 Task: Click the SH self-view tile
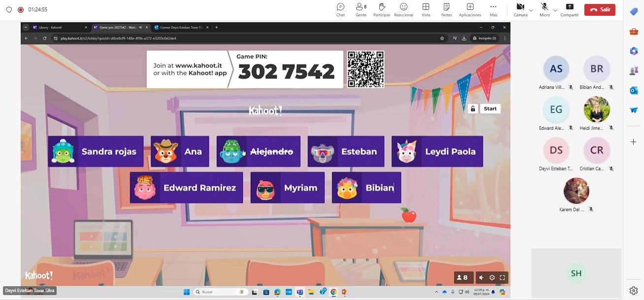tap(576, 273)
